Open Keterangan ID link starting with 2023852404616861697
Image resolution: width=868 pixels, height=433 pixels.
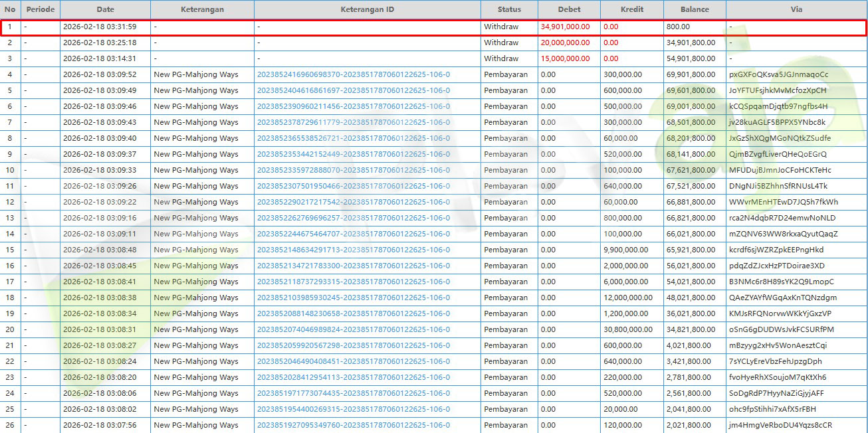click(x=353, y=90)
